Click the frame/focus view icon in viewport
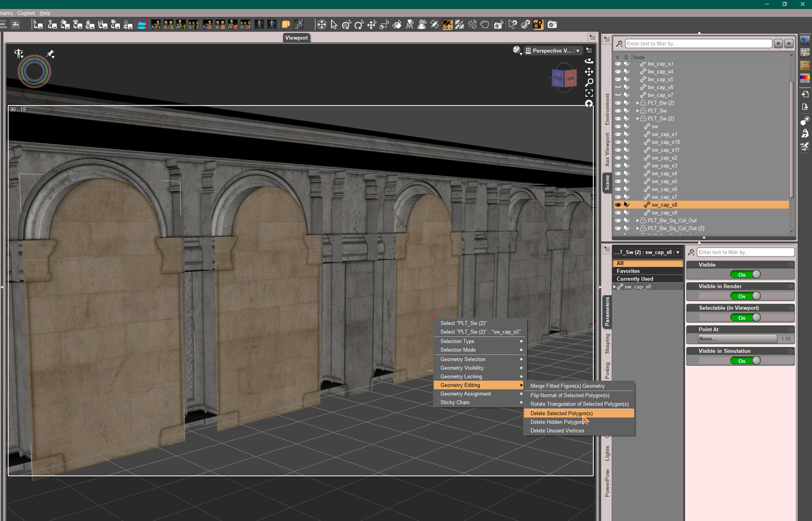 point(589,93)
